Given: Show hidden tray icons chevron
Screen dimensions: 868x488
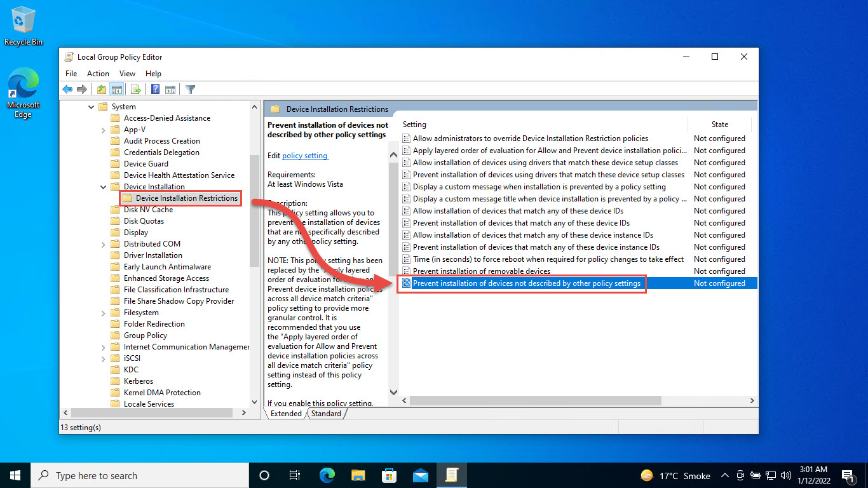Looking at the screenshot, I should point(725,475).
